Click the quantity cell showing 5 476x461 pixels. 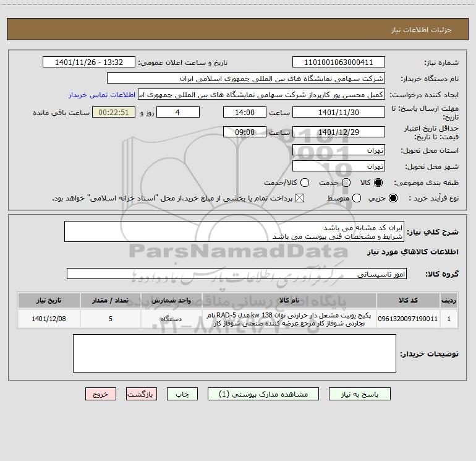(x=111, y=319)
